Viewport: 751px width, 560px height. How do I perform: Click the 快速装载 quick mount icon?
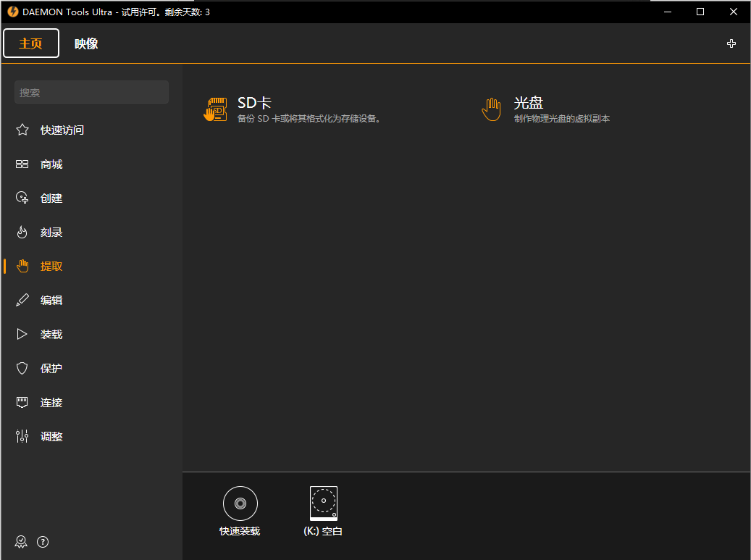(x=240, y=503)
